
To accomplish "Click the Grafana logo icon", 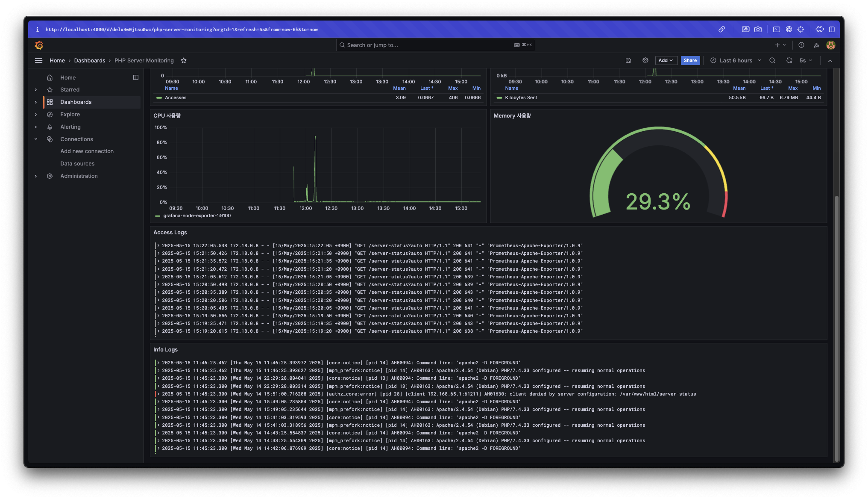I will point(39,45).
